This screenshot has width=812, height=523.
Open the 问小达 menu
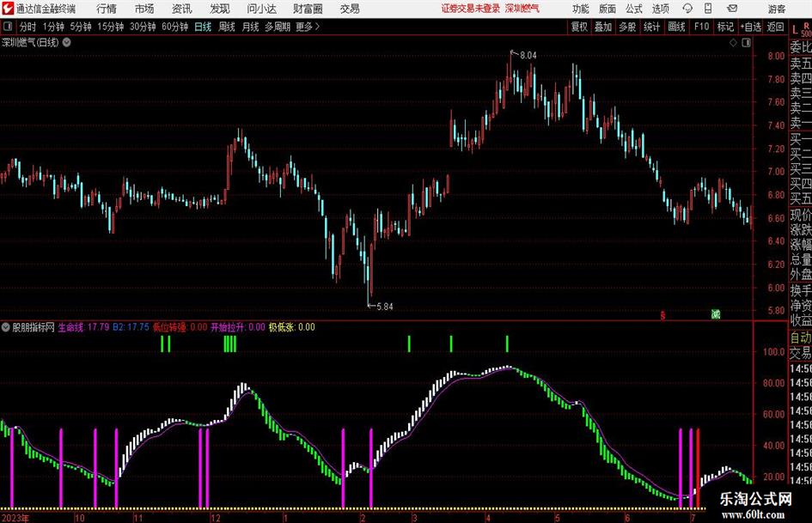pyautogui.click(x=261, y=9)
